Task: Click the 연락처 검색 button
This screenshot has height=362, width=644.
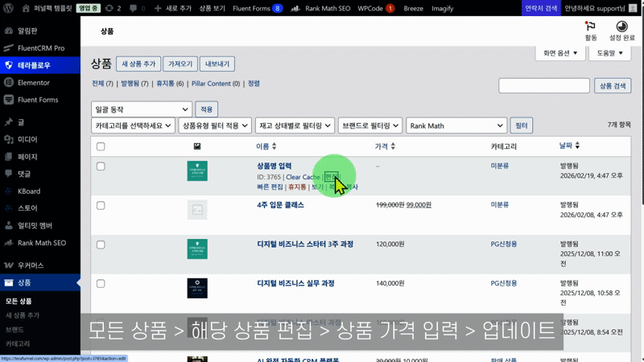Action: pos(541,8)
